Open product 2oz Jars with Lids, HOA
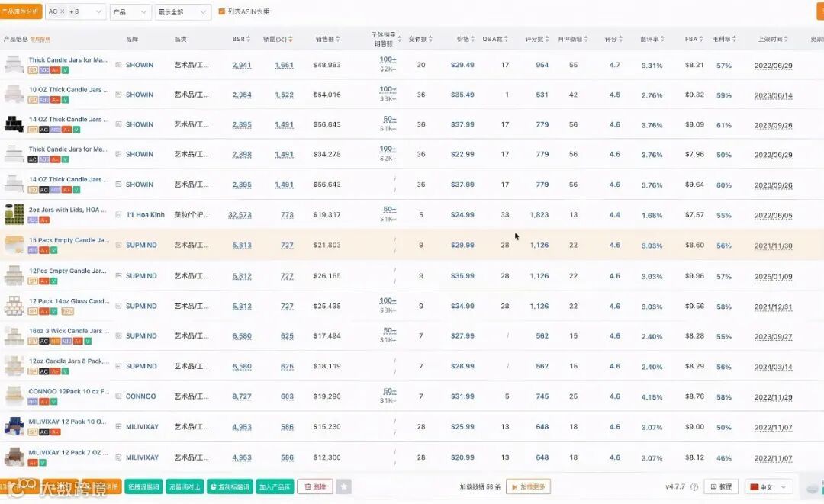The image size is (824, 504). click(x=67, y=210)
